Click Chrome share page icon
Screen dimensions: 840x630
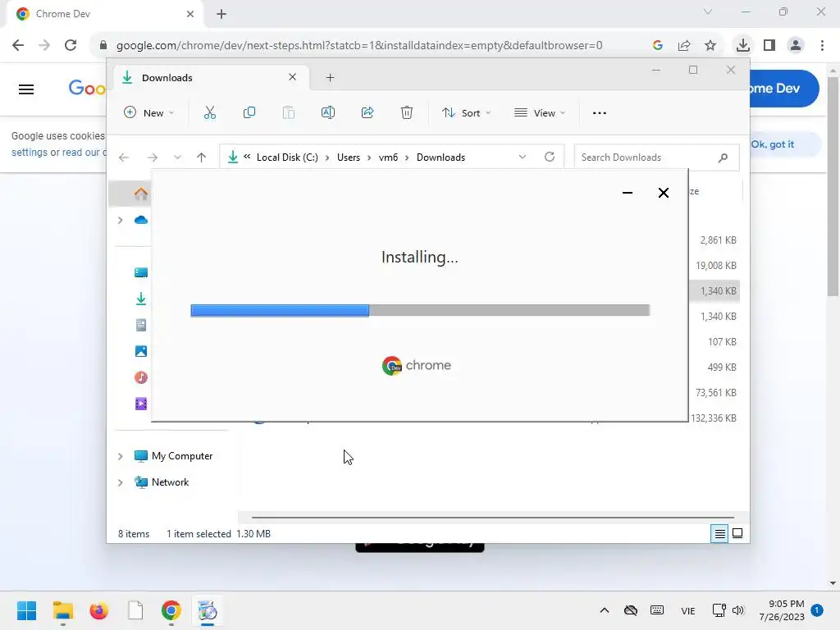(684, 46)
